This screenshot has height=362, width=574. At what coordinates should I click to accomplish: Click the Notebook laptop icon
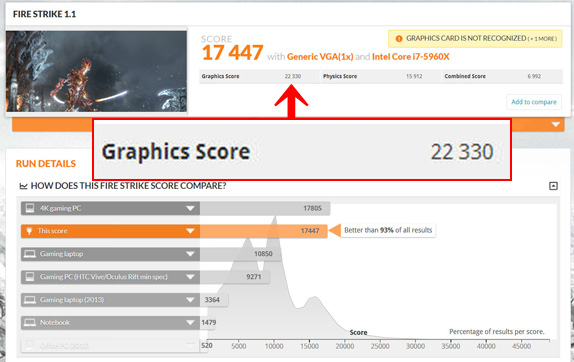click(29, 322)
